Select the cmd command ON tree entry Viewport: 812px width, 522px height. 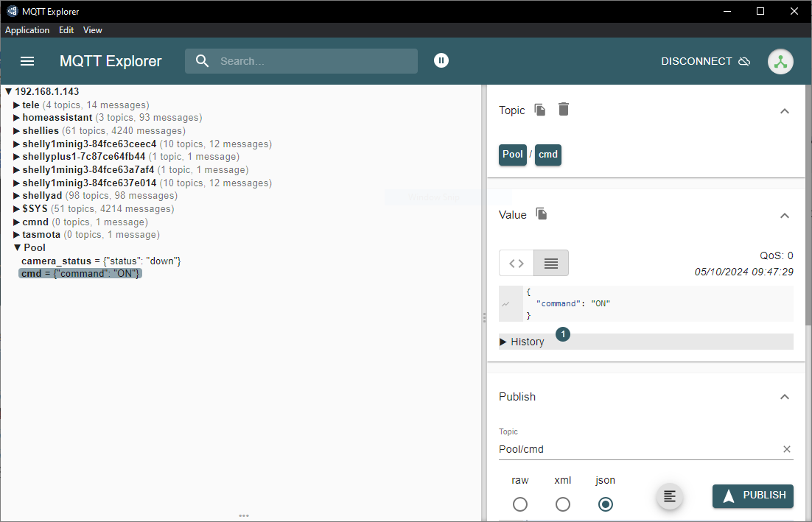click(80, 273)
